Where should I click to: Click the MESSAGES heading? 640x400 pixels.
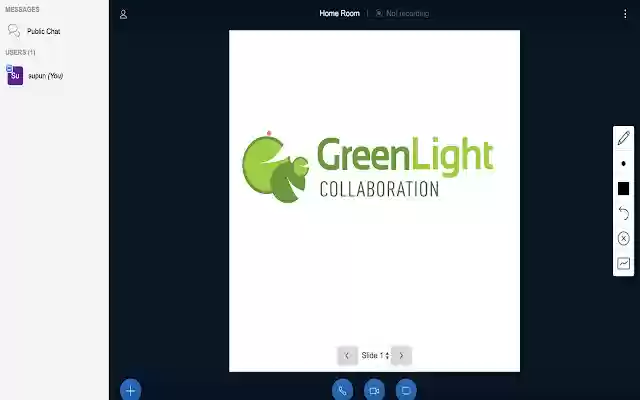click(x=22, y=9)
